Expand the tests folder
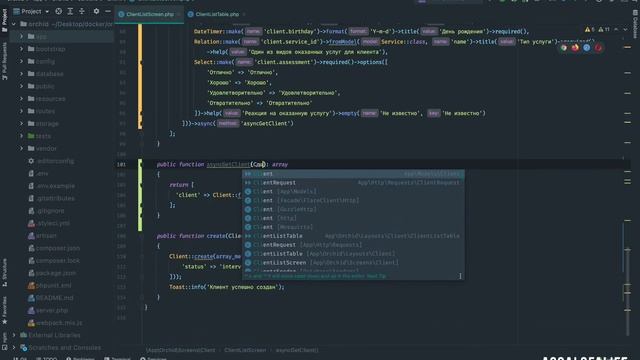The image size is (640, 360). 22,136
